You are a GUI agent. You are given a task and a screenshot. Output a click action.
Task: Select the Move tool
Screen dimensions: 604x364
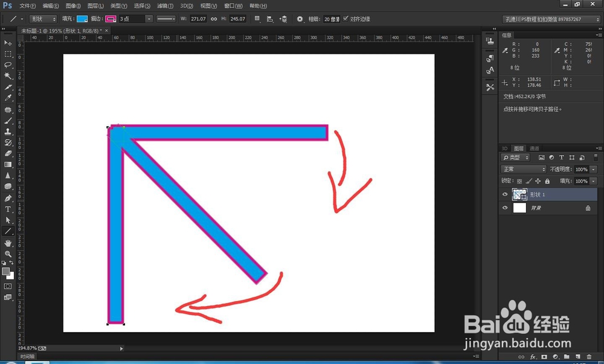tap(8, 43)
